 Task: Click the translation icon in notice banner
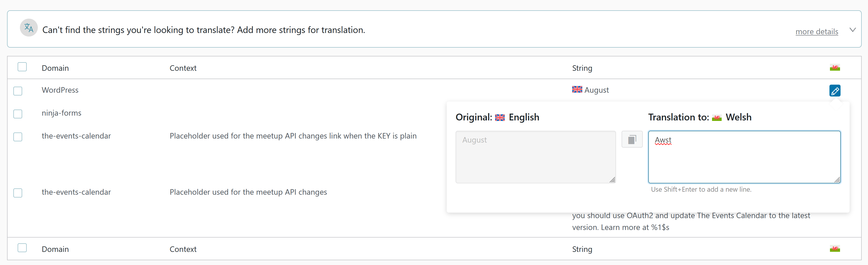coord(29,28)
